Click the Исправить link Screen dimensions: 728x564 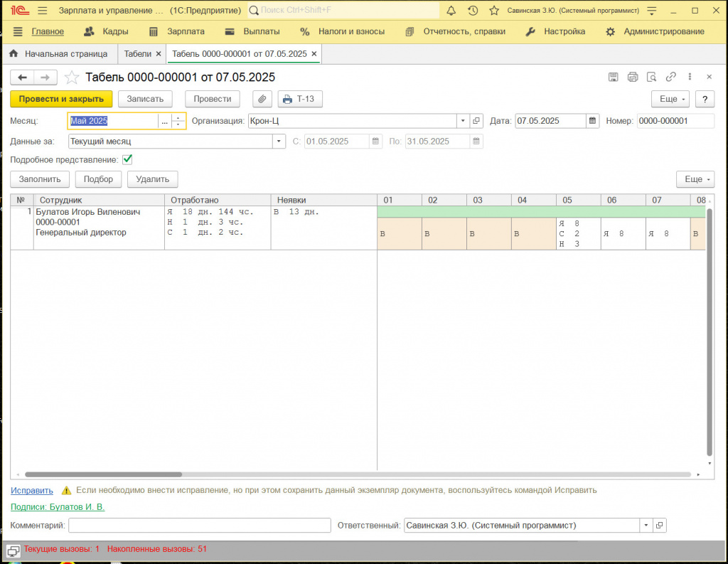point(32,491)
